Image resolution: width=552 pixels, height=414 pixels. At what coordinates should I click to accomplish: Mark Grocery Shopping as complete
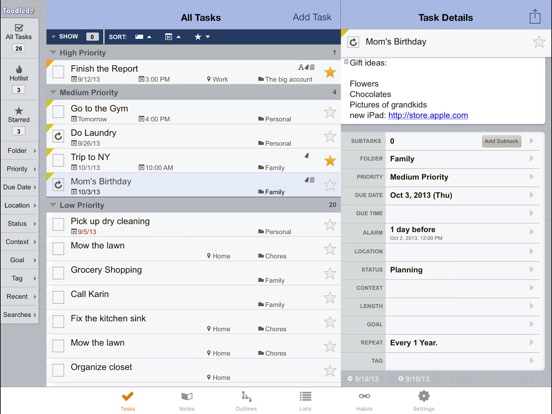click(58, 273)
